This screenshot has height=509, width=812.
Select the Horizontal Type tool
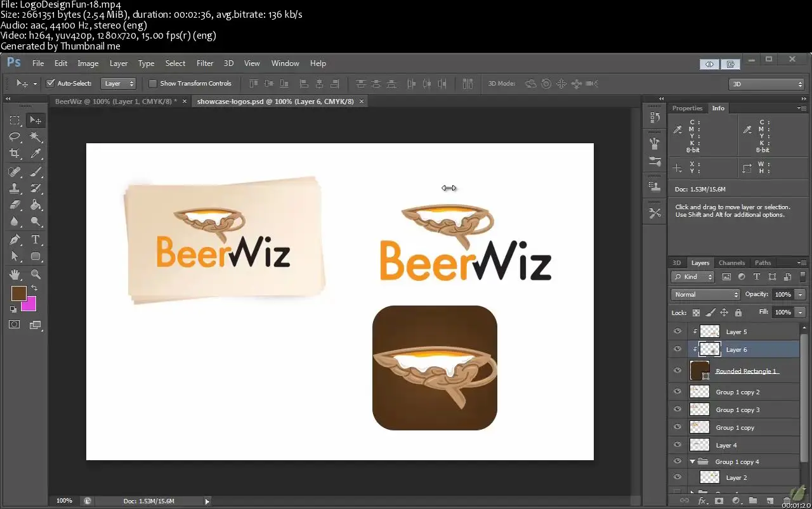point(36,240)
